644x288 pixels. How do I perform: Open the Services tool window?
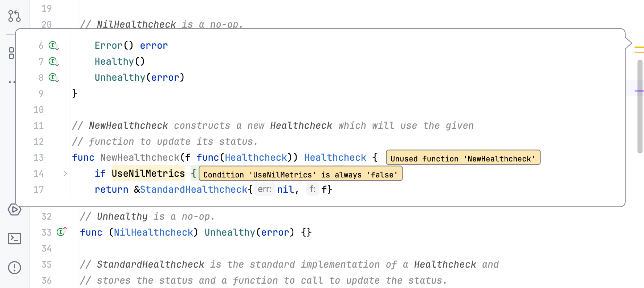click(x=14, y=209)
